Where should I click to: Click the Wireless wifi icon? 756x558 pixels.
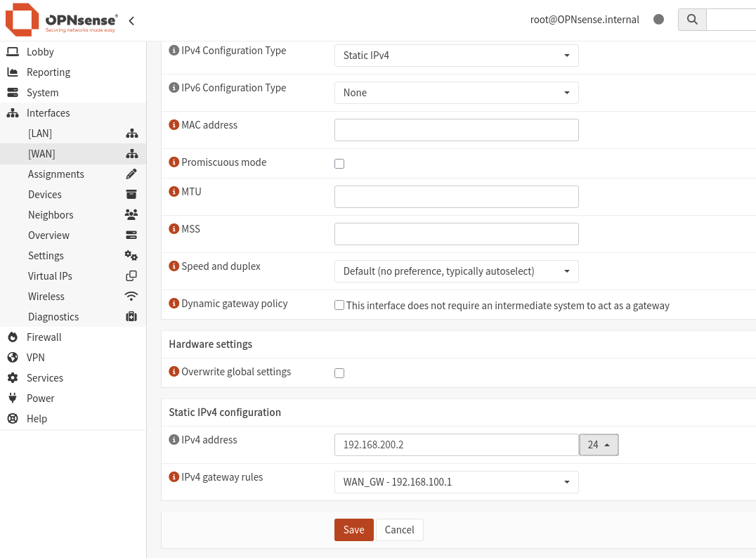tap(131, 296)
